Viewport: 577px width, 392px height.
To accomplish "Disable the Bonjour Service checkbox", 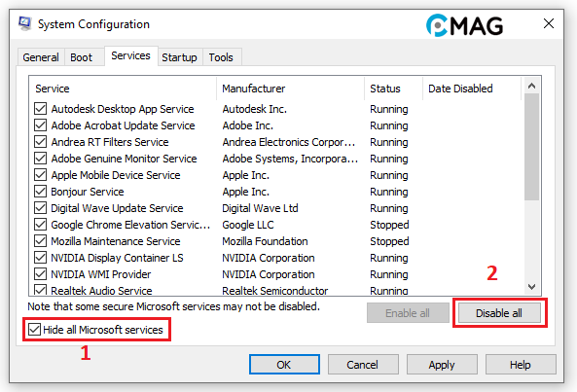I will (x=40, y=192).
